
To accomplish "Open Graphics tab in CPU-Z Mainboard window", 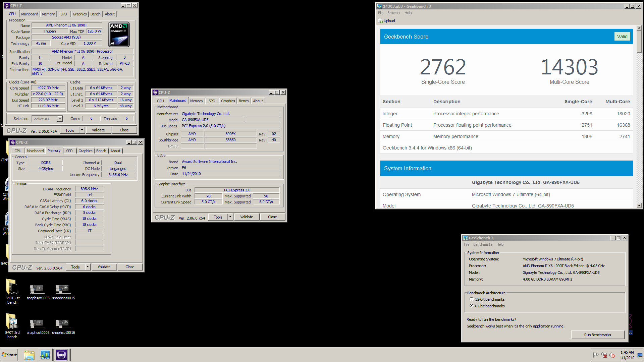I will 228,101.
